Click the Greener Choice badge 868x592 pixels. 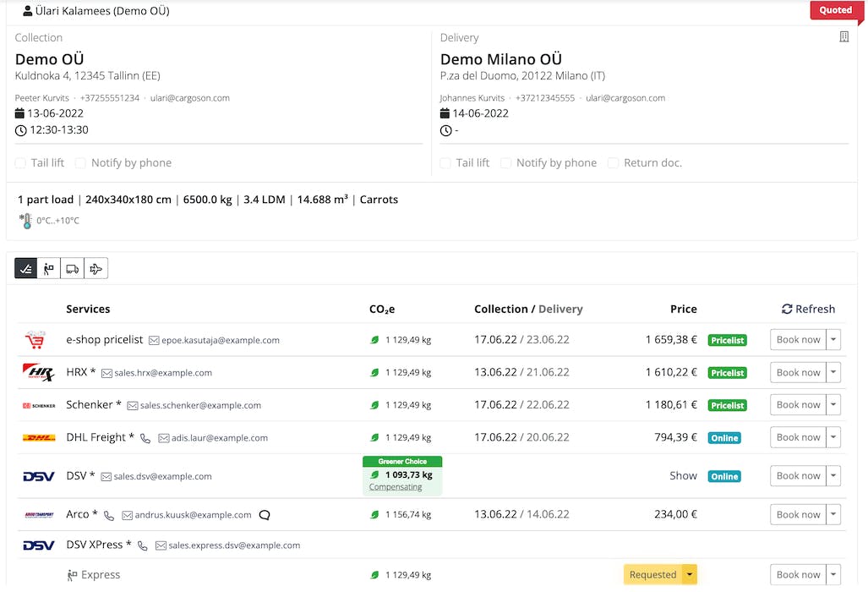402,461
